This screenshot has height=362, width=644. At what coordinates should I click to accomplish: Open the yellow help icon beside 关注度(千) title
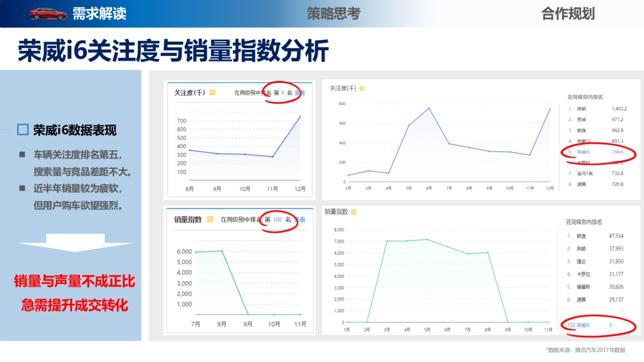(x=213, y=92)
